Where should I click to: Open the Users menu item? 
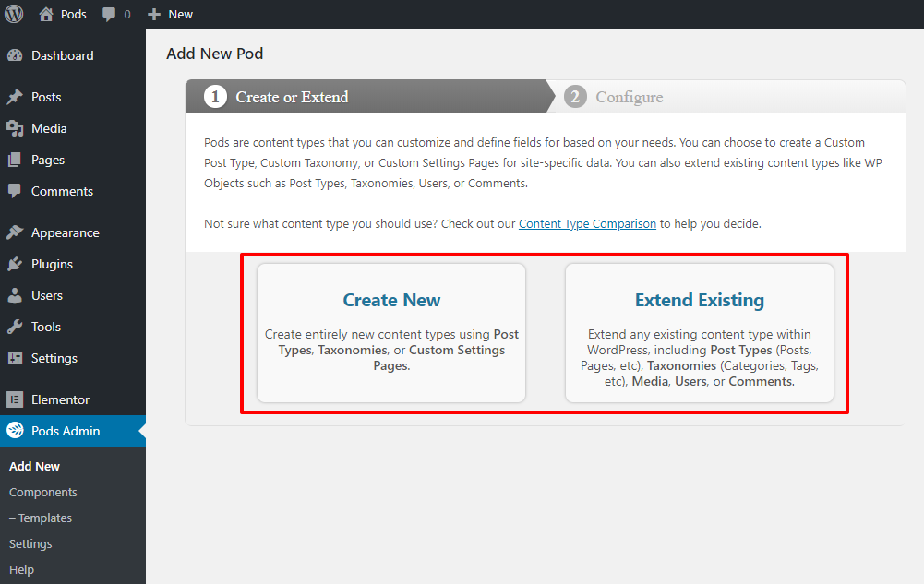[x=47, y=295]
